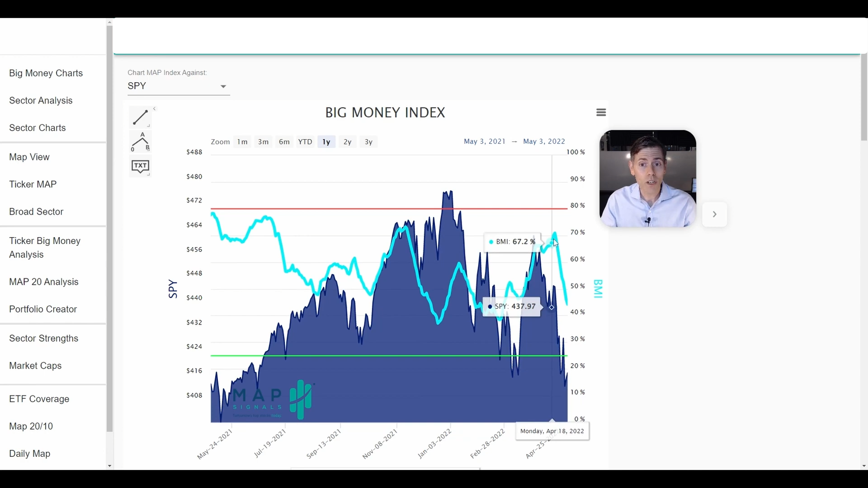Open the Chart MAP Index Against dropdown
This screenshot has width=868, height=488.
(179, 86)
